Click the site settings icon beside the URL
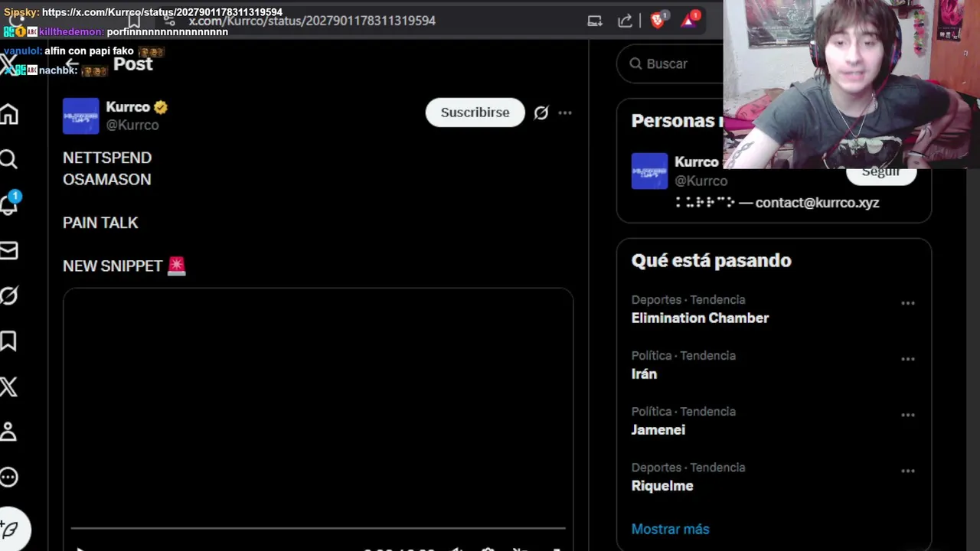Screen dimensions: 980x551 (x=170, y=21)
